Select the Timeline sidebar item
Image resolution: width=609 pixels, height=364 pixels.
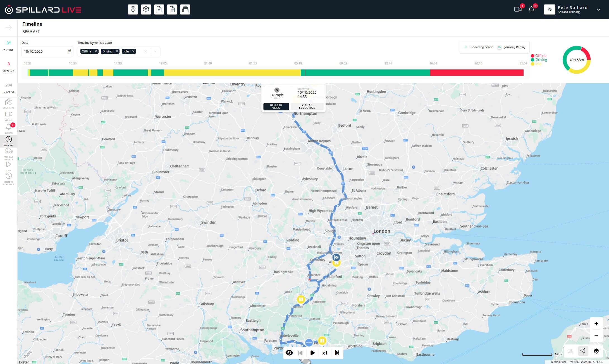click(9, 141)
